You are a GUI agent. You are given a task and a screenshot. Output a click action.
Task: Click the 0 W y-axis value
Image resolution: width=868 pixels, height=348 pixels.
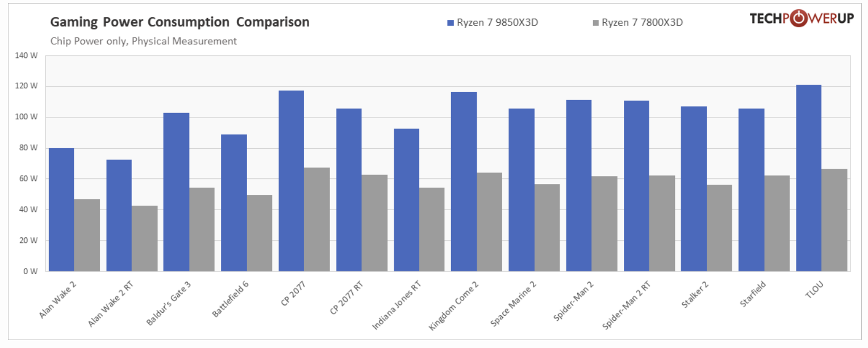30,271
